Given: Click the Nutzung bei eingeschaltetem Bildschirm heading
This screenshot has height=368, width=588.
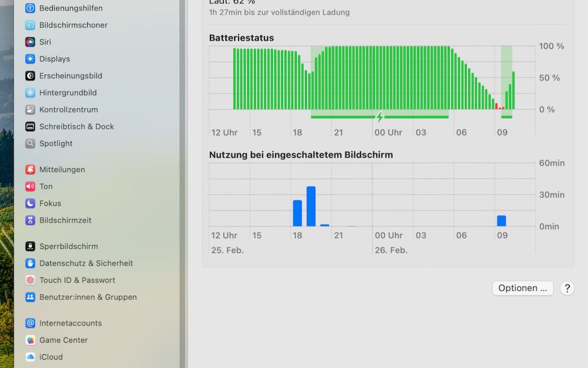Looking at the screenshot, I should (x=301, y=155).
